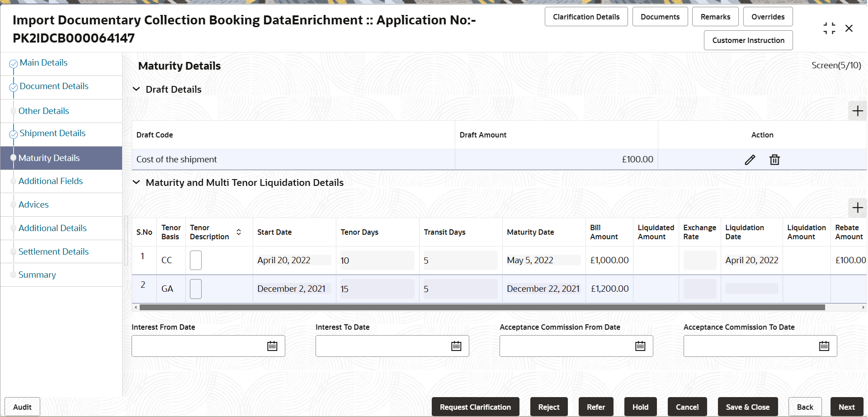Screen dimensions: 868x417
Task: Click Save & Close button
Action: click(x=748, y=407)
